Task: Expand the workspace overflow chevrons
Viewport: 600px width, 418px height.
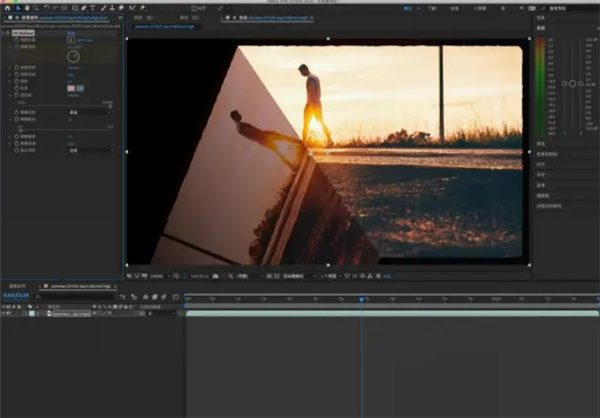Action: (x=521, y=8)
